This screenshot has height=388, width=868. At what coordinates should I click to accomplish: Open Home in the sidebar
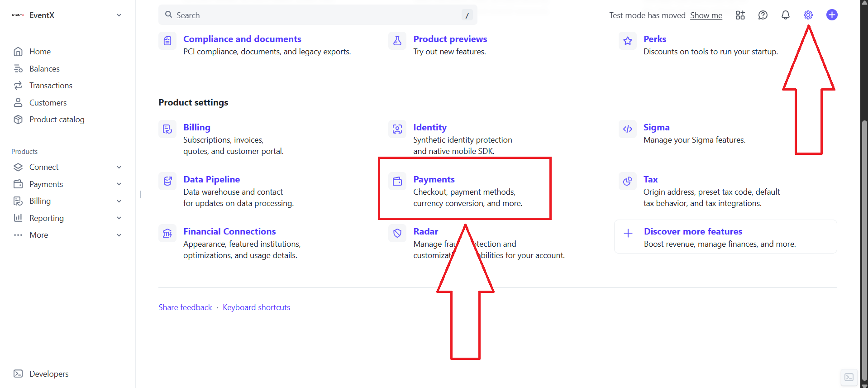[40, 52]
